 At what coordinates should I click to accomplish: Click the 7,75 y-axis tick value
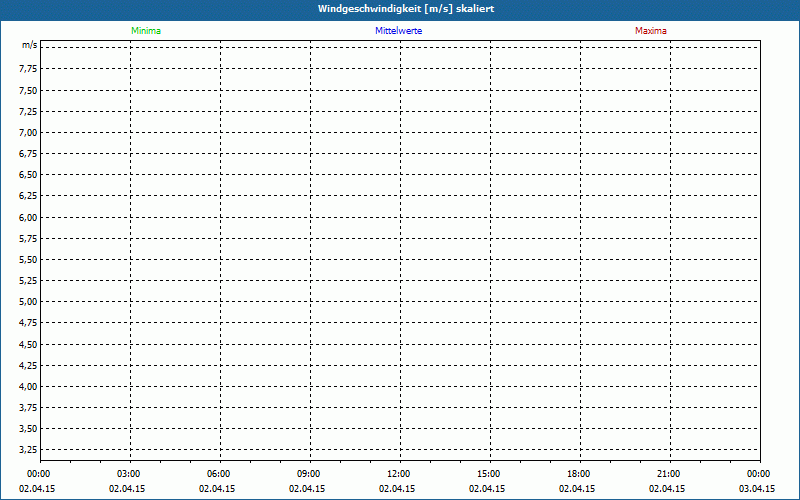(x=28, y=69)
